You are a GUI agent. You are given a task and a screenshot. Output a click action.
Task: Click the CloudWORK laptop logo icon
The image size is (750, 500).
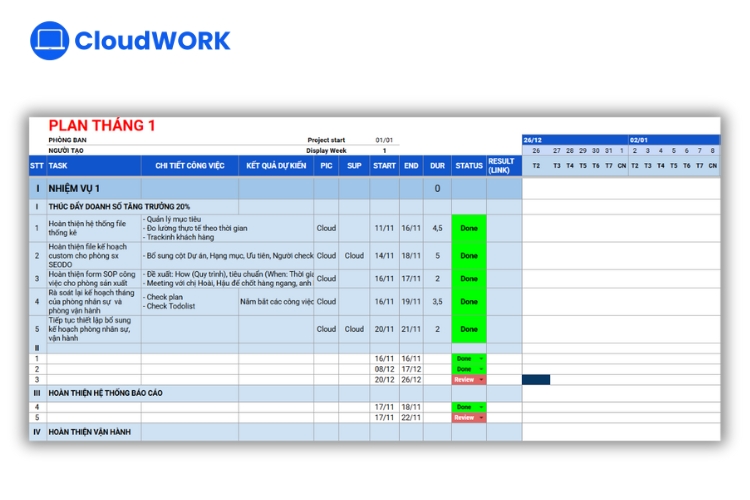tap(49, 41)
